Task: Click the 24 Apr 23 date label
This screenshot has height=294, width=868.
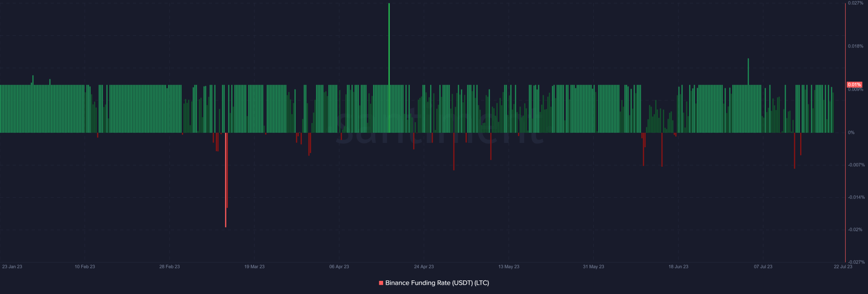Action: point(424,267)
